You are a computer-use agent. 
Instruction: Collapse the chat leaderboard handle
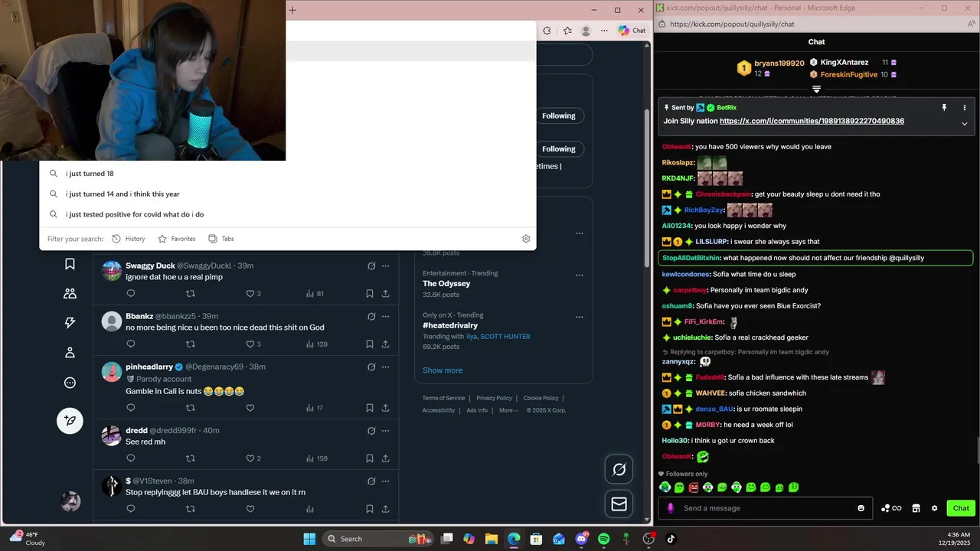pos(816,89)
